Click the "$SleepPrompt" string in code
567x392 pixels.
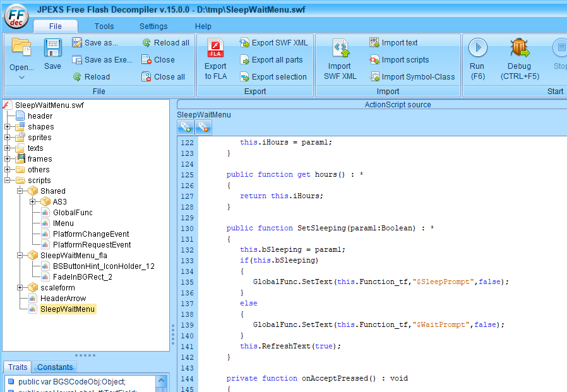443,282
